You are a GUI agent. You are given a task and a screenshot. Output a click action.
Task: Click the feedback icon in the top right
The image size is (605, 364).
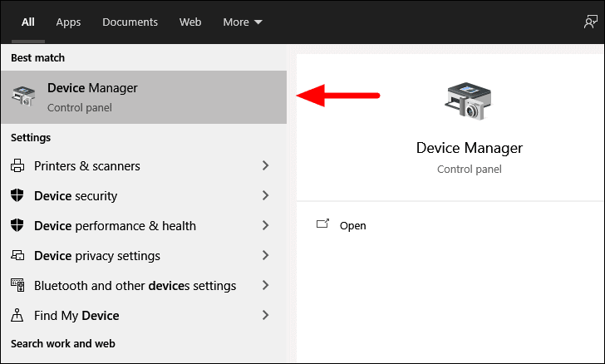tap(590, 22)
